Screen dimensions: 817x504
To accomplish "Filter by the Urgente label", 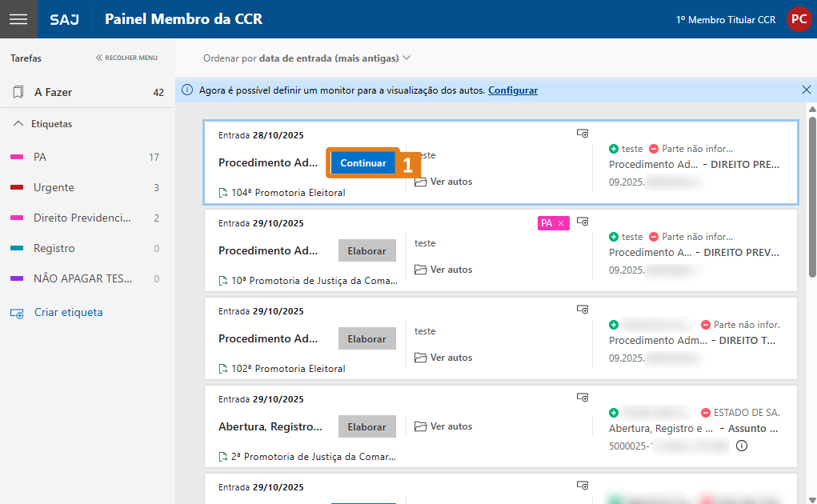I will tap(54, 187).
